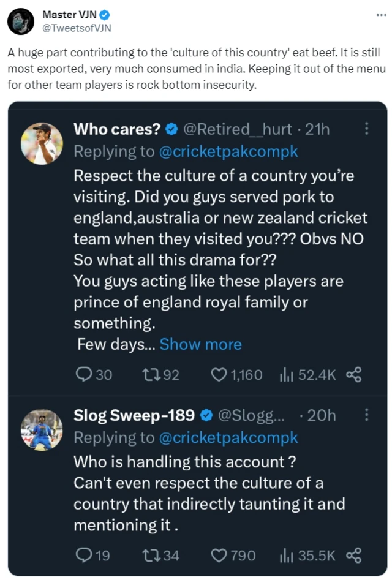Share the Who cares? tweet

point(354,375)
